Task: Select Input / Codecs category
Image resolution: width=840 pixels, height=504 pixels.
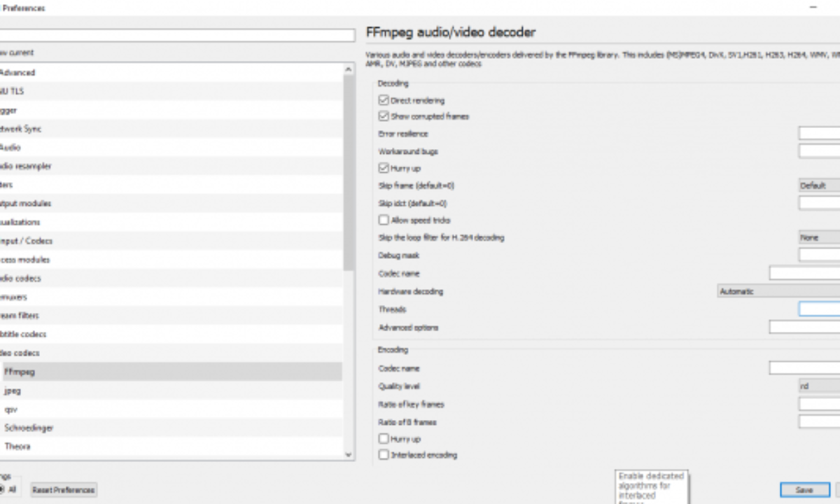Action: click(x=171, y=241)
